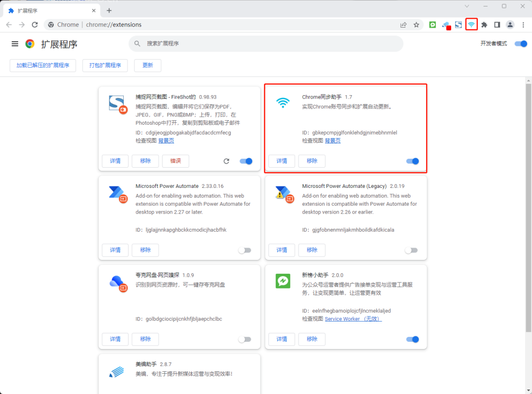Click the 打包扩展程序 button
532x394 pixels.
pyautogui.click(x=105, y=65)
